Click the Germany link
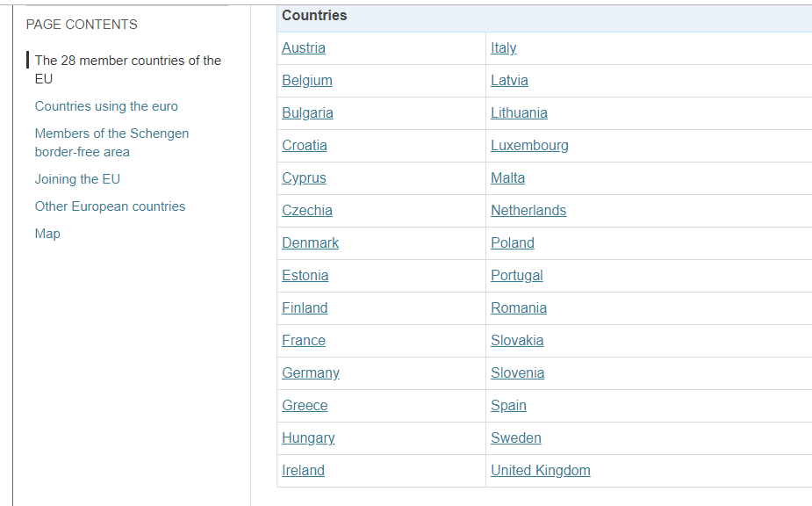812x506 pixels. point(311,373)
